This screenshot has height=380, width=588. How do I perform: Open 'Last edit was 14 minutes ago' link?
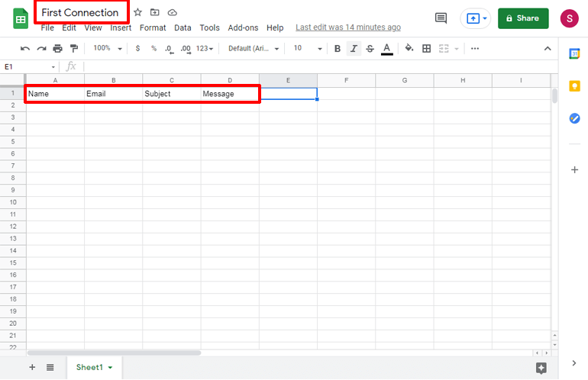pos(348,27)
